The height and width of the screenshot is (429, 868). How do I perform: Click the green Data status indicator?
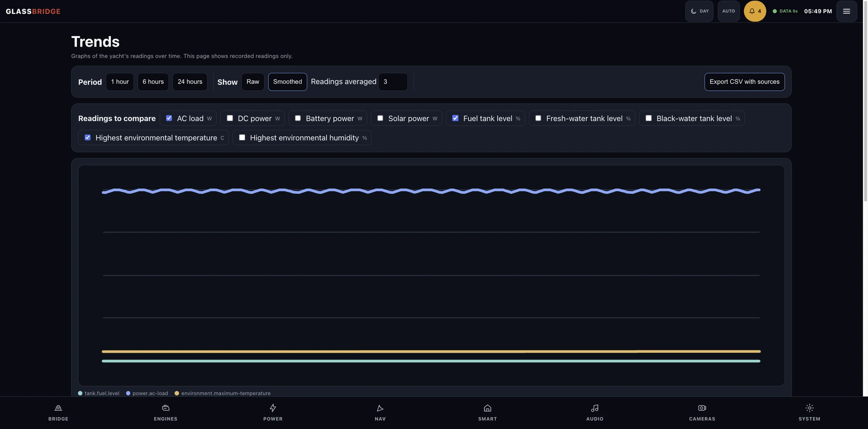pos(785,11)
